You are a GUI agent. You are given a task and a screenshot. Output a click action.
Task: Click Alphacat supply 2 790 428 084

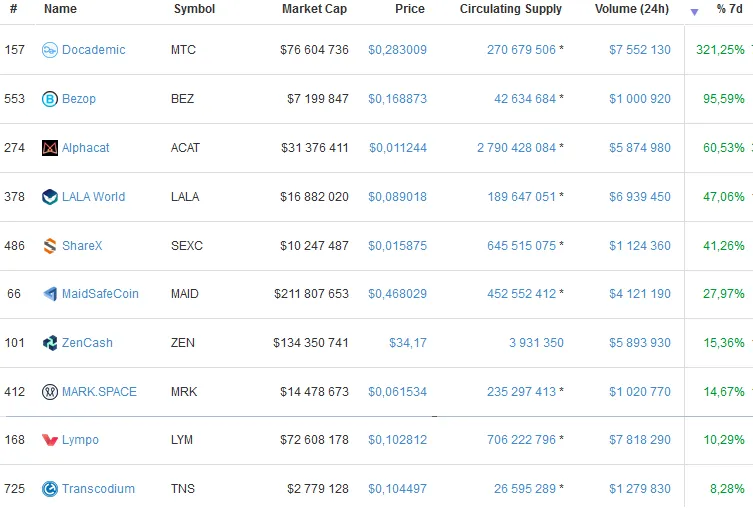click(x=517, y=148)
